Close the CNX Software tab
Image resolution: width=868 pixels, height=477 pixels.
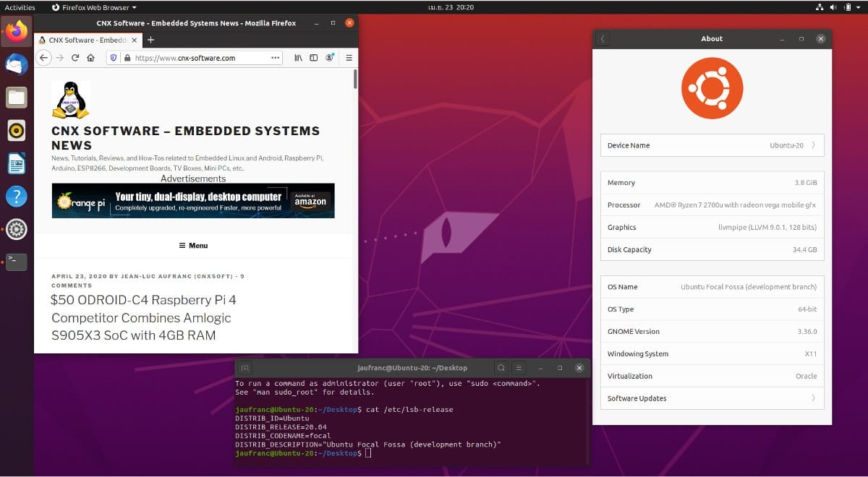(x=135, y=40)
